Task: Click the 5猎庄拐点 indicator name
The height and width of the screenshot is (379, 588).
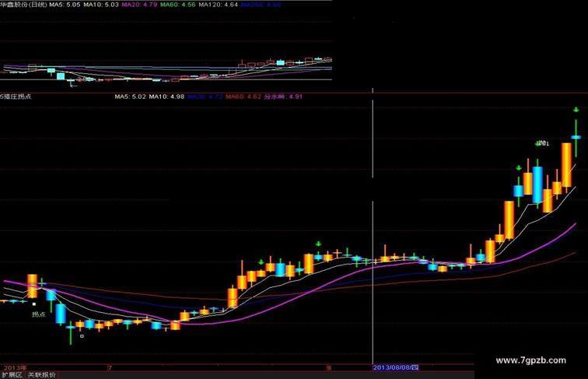Action: [16, 97]
